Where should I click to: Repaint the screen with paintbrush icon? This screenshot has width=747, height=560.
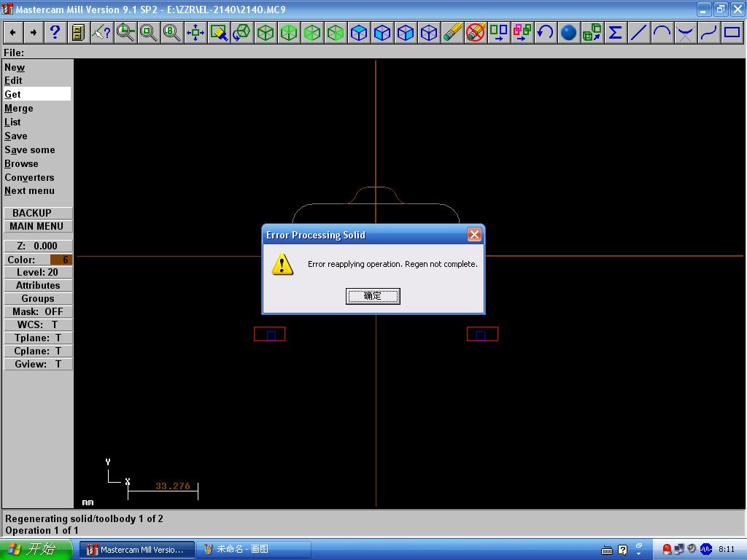[218, 33]
